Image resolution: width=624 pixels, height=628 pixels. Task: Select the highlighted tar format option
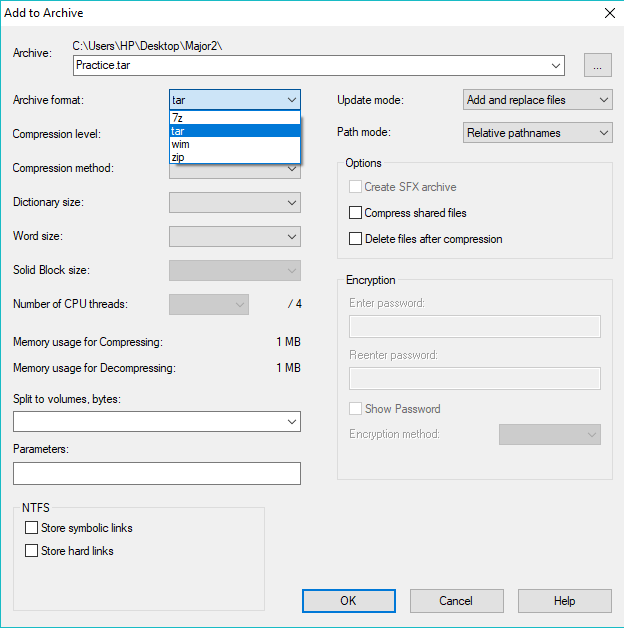pyautogui.click(x=235, y=131)
